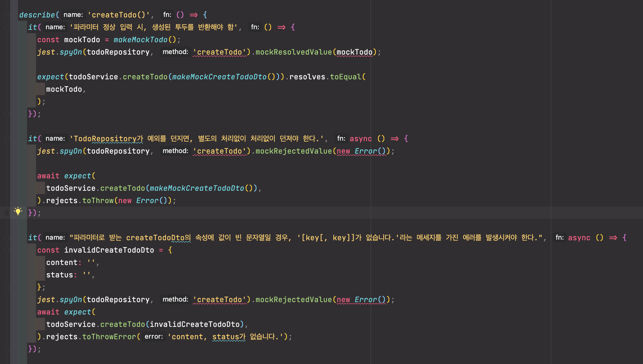Click rejects on the toThrowError line
This screenshot has height=364, width=643.
(62, 337)
